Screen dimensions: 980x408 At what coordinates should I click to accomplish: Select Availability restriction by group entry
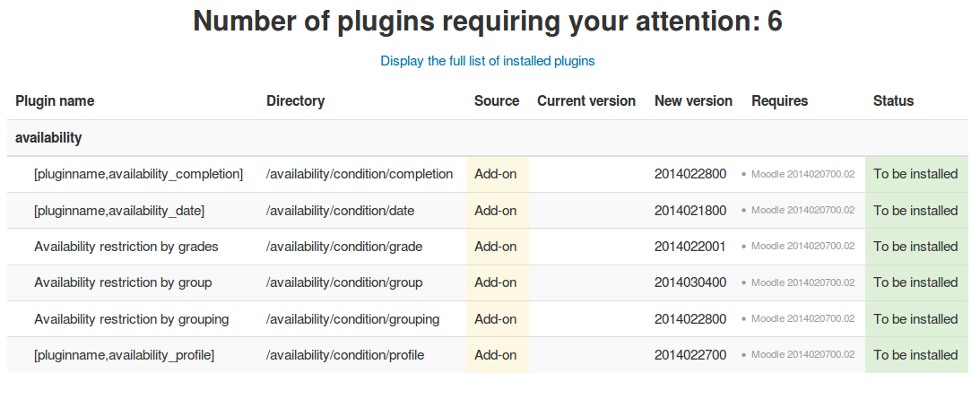tap(123, 283)
